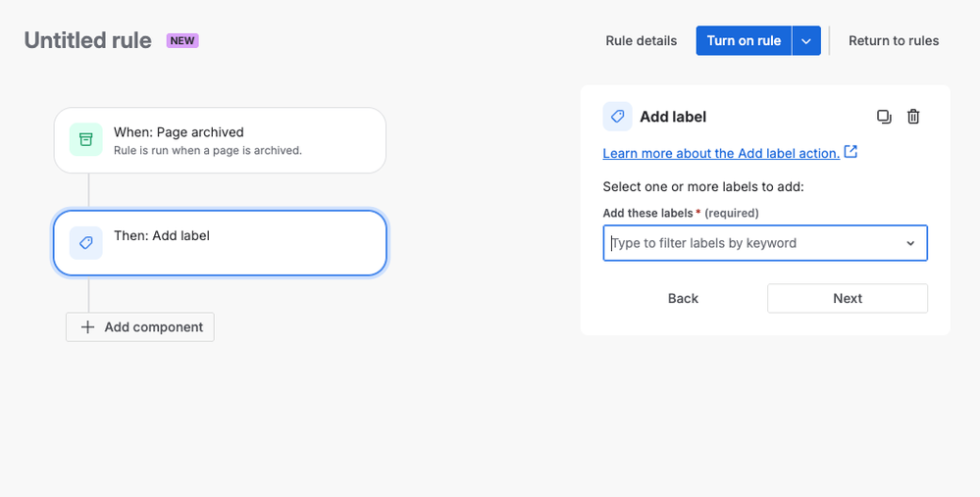Open Learn more about the Add label action
This screenshot has width=980, height=497.
[721, 153]
